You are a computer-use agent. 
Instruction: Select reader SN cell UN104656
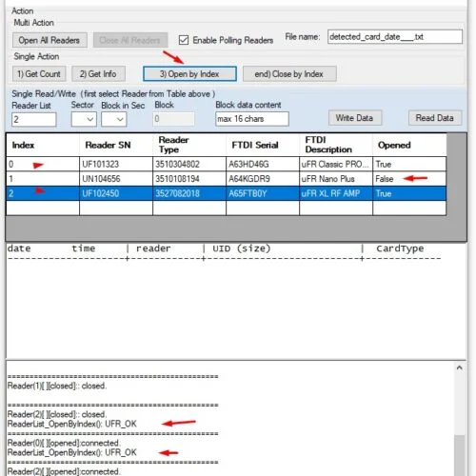[116, 179]
